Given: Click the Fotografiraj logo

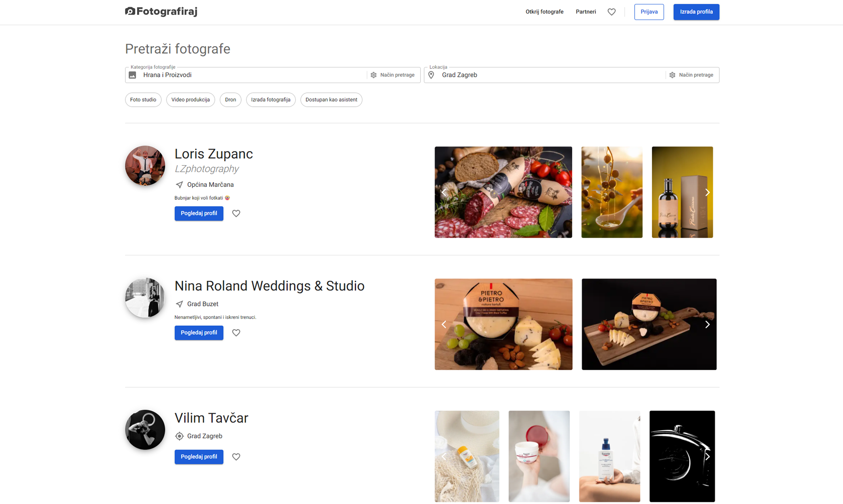Looking at the screenshot, I should click(161, 11).
